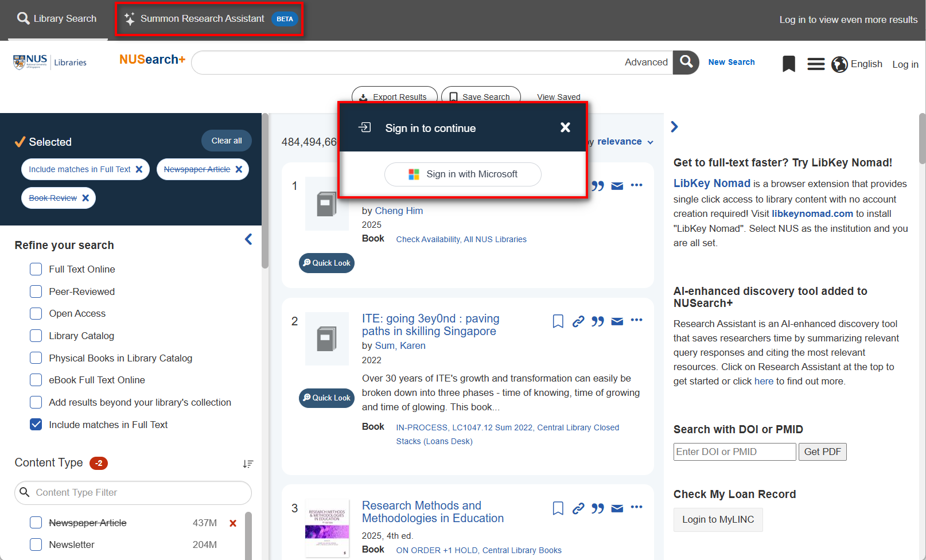This screenshot has height=560, width=926.
Task: Open English language selector
Action: pos(866,64)
